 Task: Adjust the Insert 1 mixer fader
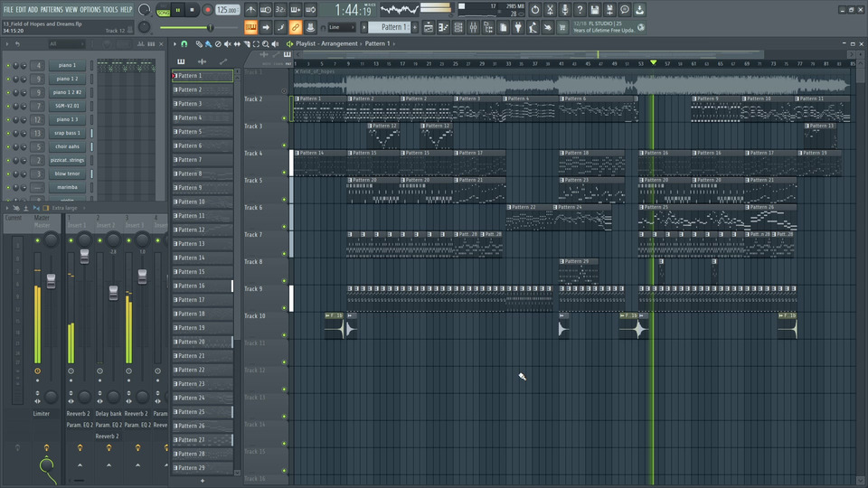point(84,256)
